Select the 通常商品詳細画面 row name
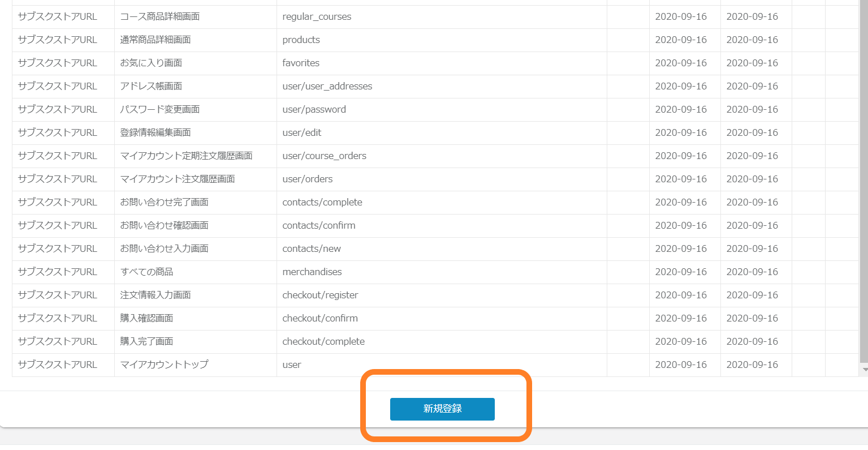868x450 pixels. 156,40
